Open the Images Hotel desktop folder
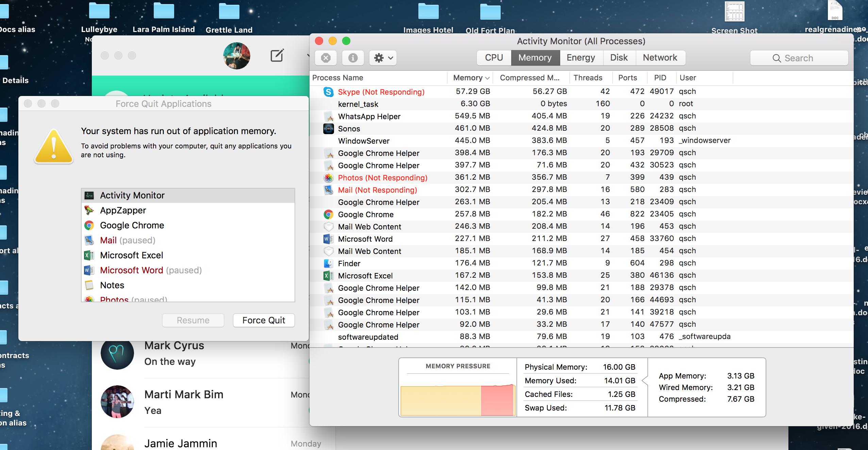 [x=428, y=11]
